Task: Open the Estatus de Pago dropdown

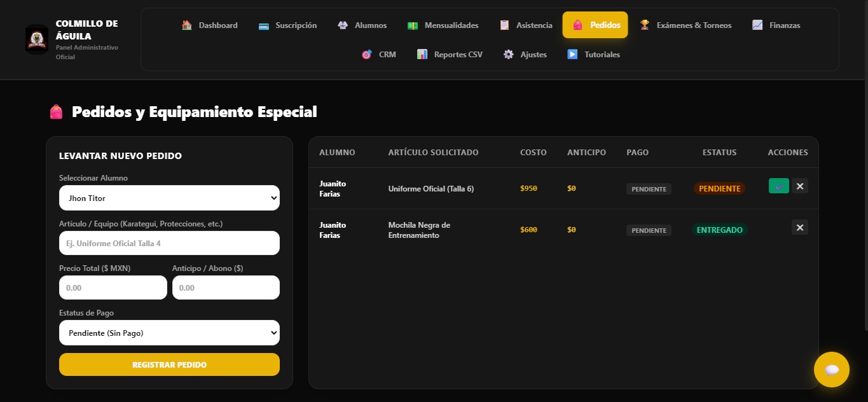Action: point(169,333)
